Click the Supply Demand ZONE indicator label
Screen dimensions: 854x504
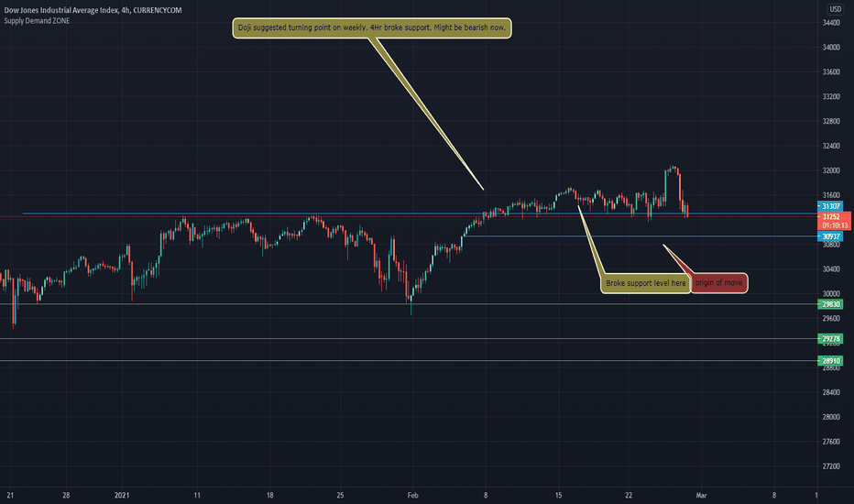[x=37, y=21]
